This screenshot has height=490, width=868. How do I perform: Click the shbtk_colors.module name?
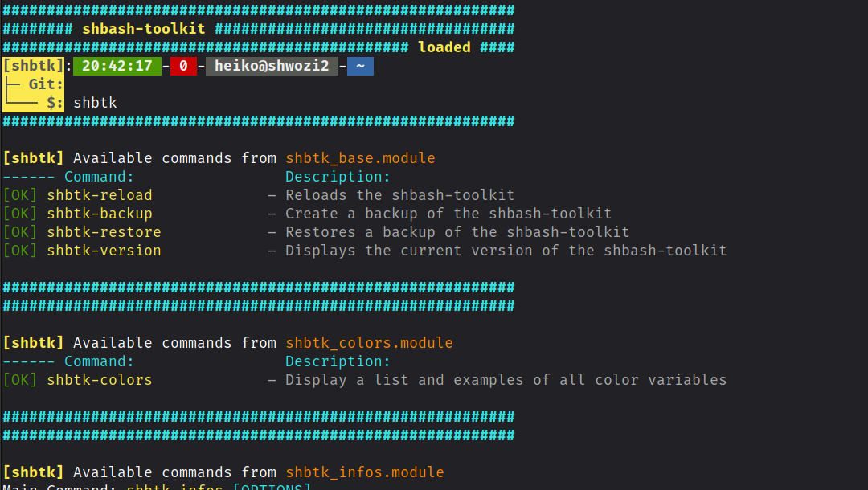[369, 343]
